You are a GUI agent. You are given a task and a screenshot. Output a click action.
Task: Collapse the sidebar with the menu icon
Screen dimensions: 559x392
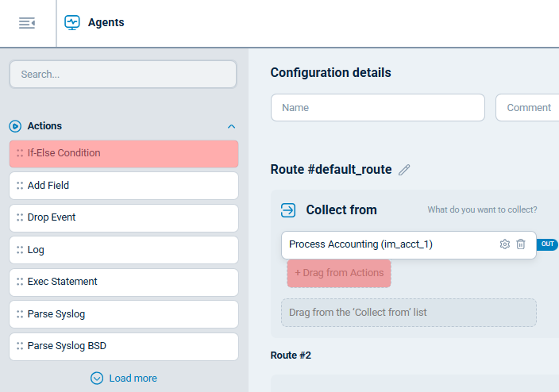(x=27, y=23)
